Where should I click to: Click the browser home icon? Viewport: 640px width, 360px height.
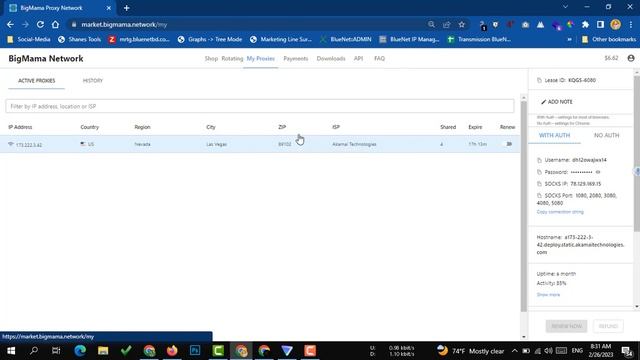coord(56,24)
